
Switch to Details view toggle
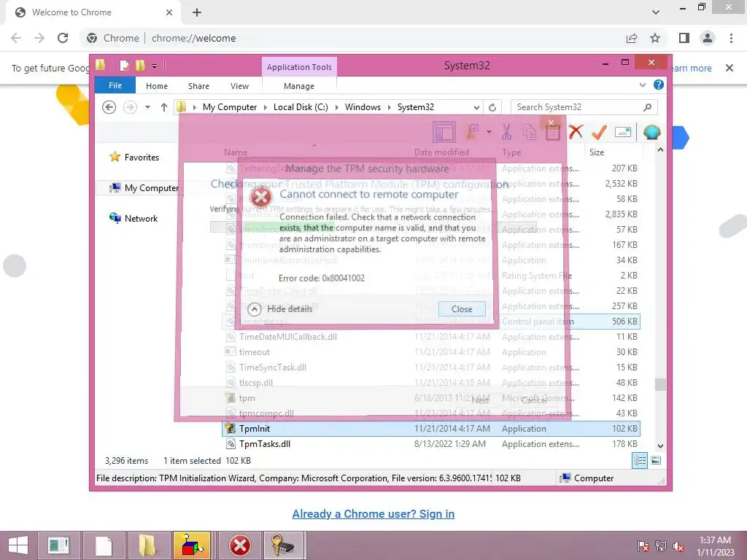tap(640, 461)
